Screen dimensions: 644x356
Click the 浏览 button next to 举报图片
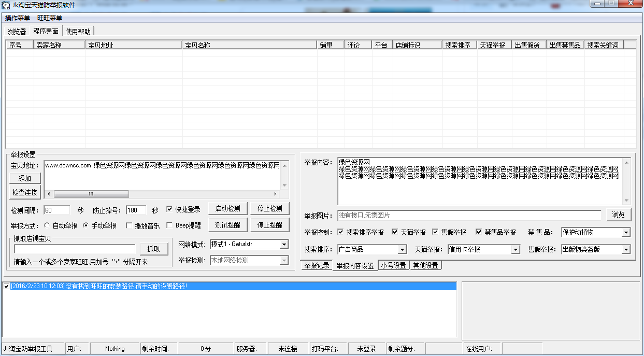tap(619, 215)
